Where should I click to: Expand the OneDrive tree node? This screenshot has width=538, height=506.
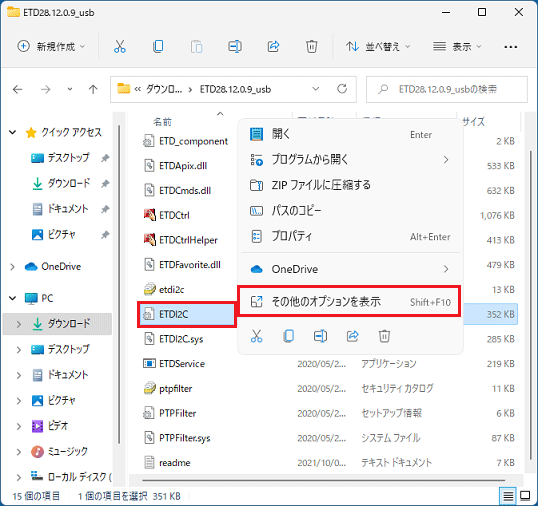tap(13, 267)
